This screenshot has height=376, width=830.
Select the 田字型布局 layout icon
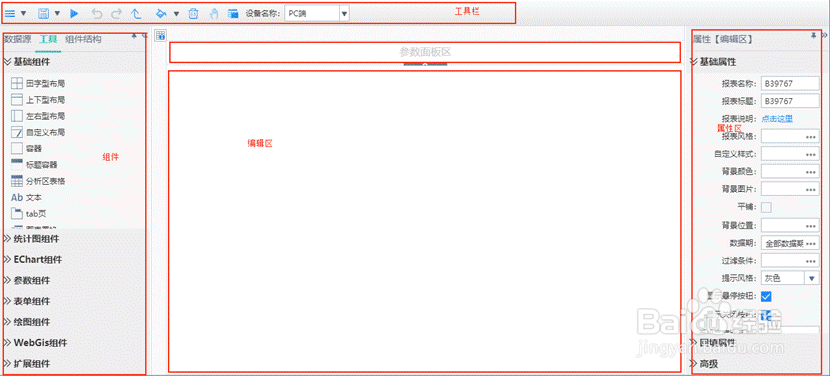pos(17,83)
